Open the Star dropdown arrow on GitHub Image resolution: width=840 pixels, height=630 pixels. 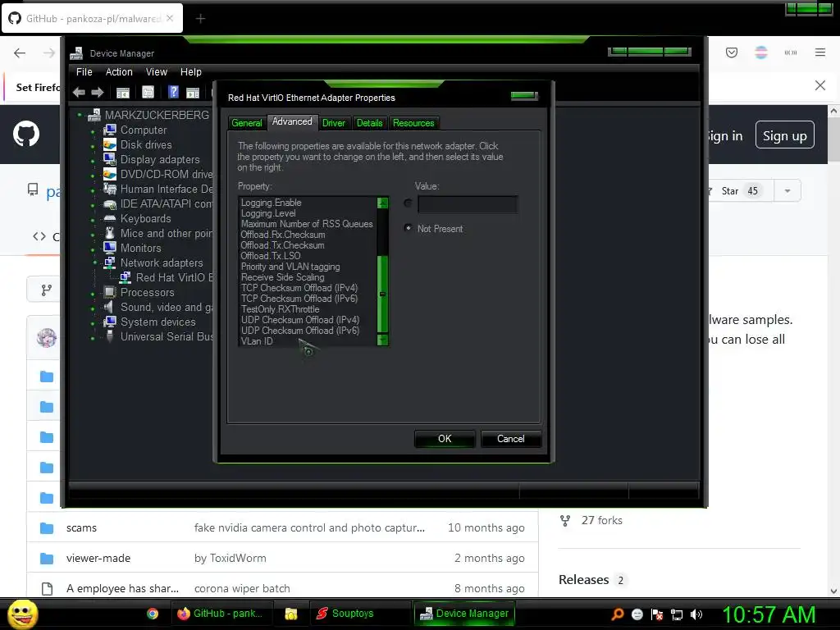787,190
